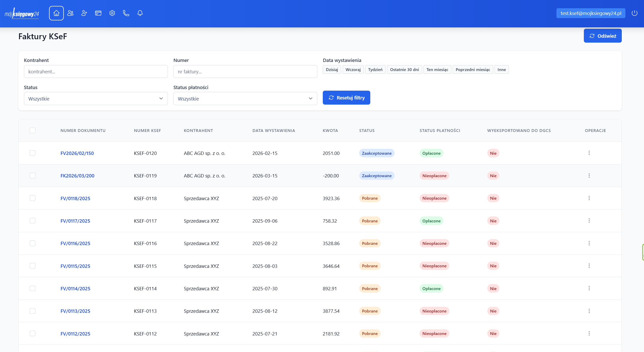Open operations menu for FV2026/02/150 row
This screenshot has width=644, height=352.
589,153
